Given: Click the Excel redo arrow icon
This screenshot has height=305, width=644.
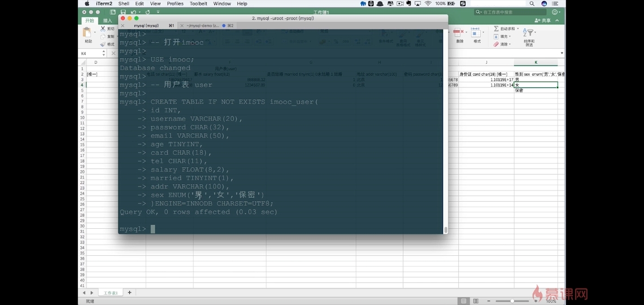Looking at the screenshot, I should (147, 12).
